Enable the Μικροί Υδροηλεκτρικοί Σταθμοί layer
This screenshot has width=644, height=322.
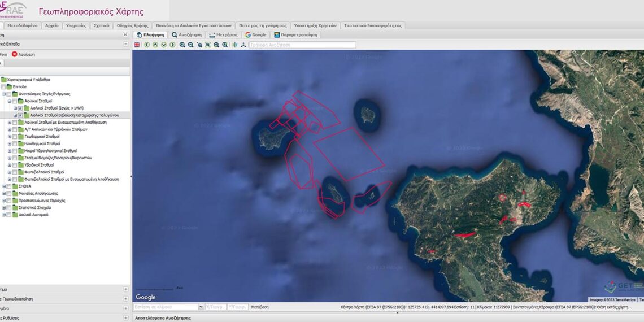coord(14,151)
